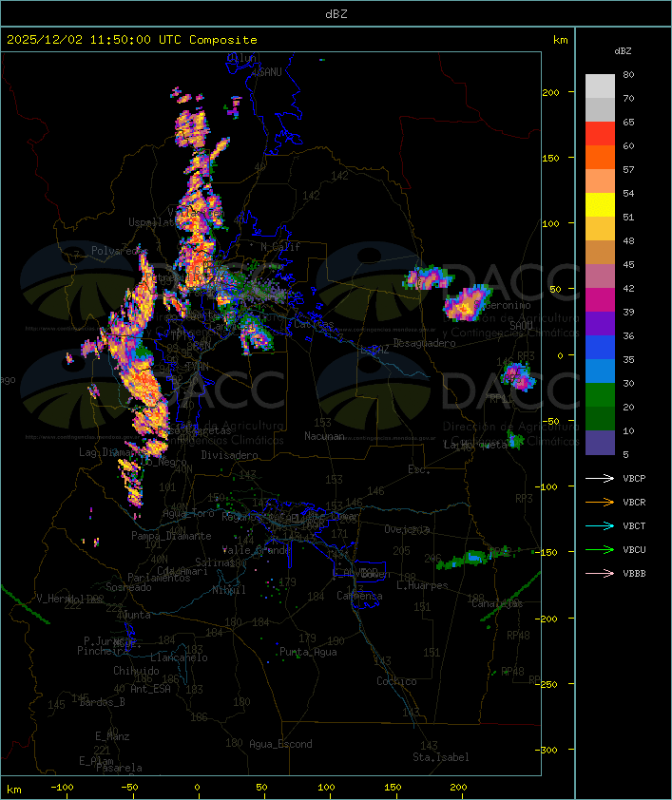Click the Chihuido place label

pos(136,671)
